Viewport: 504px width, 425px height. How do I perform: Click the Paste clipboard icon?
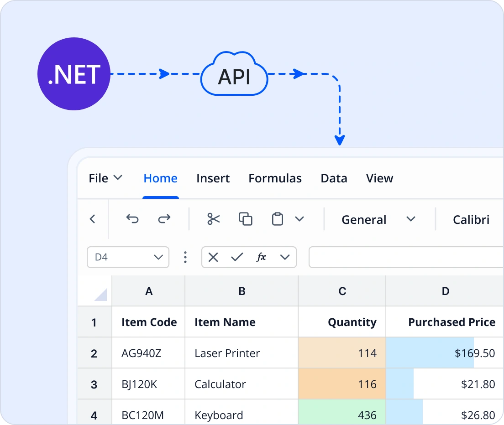coord(277,219)
